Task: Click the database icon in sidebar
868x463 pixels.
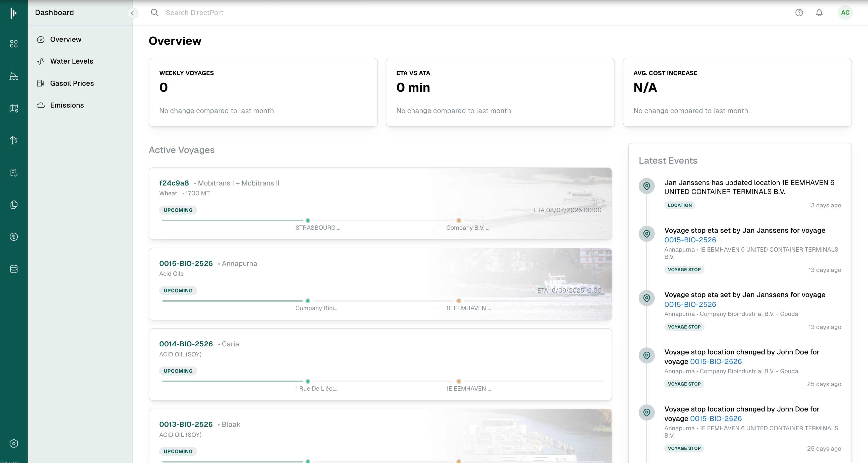Action: pos(14,269)
